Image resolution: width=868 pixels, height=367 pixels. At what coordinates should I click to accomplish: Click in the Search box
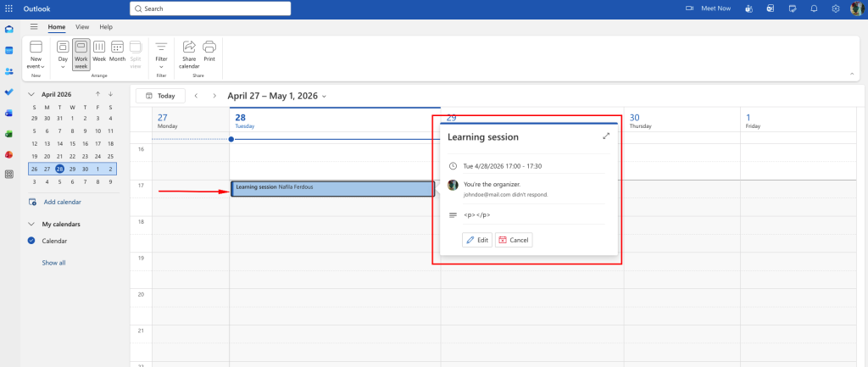coord(210,8)
